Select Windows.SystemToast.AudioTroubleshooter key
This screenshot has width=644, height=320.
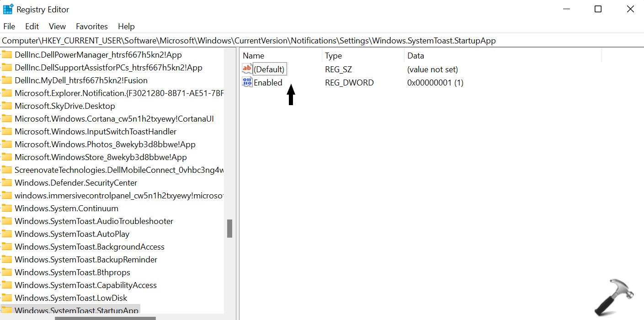pos(94,221)
